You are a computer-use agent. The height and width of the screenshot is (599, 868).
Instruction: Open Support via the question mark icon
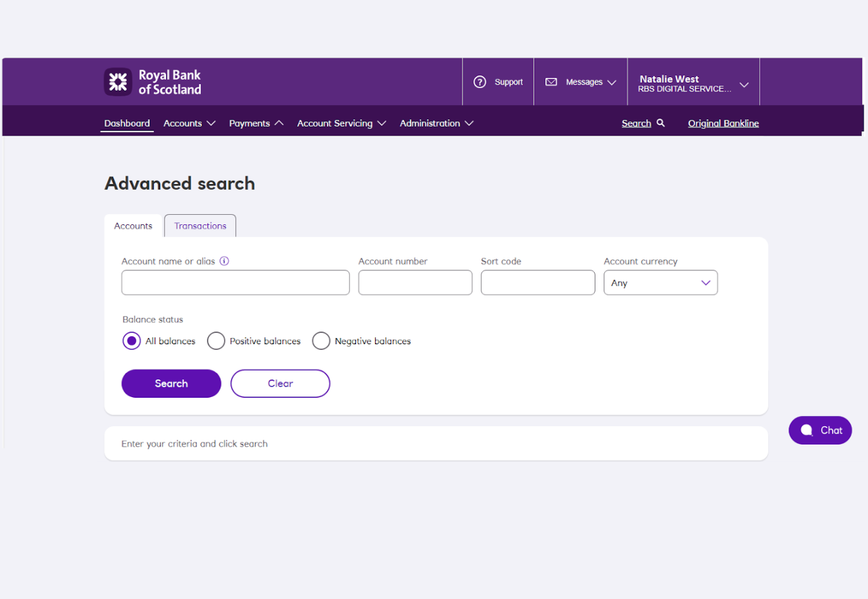click(x=480, y=81)
